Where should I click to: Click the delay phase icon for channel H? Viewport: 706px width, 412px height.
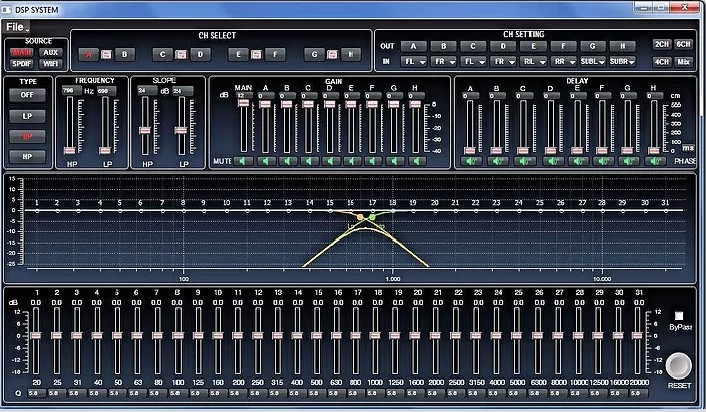(655, 160)
